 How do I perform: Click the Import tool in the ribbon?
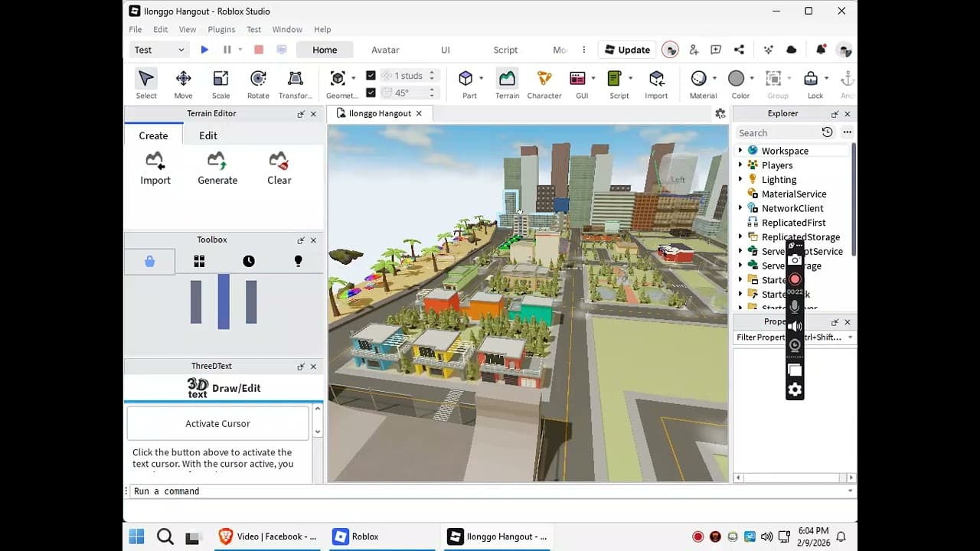pyautogui.click(x=656, y=84)
